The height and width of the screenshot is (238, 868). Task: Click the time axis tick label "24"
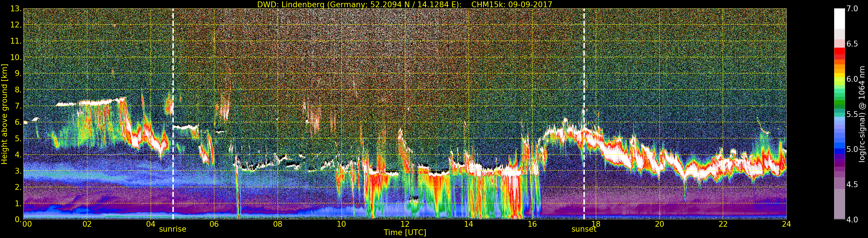pos(786,224)
